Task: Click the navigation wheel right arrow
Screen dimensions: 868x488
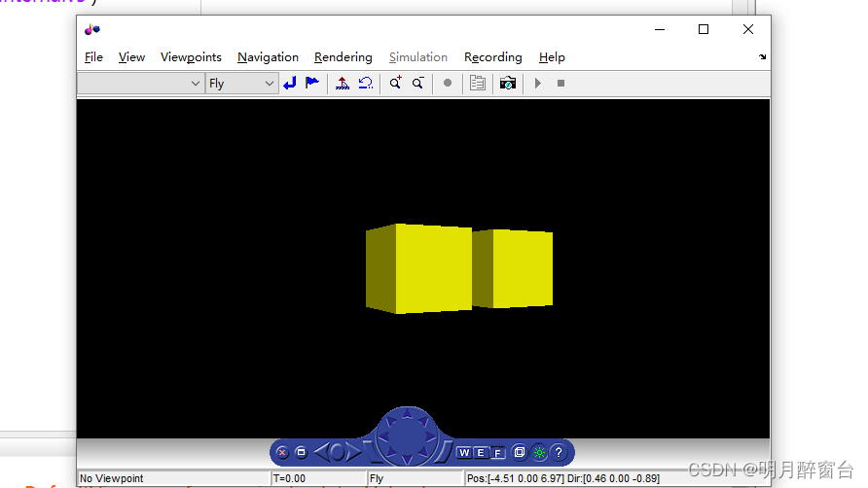Action: (431, 437)
